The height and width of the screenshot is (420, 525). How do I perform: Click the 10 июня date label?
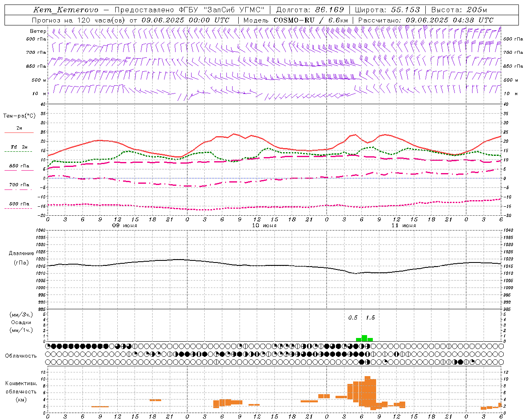264,226
